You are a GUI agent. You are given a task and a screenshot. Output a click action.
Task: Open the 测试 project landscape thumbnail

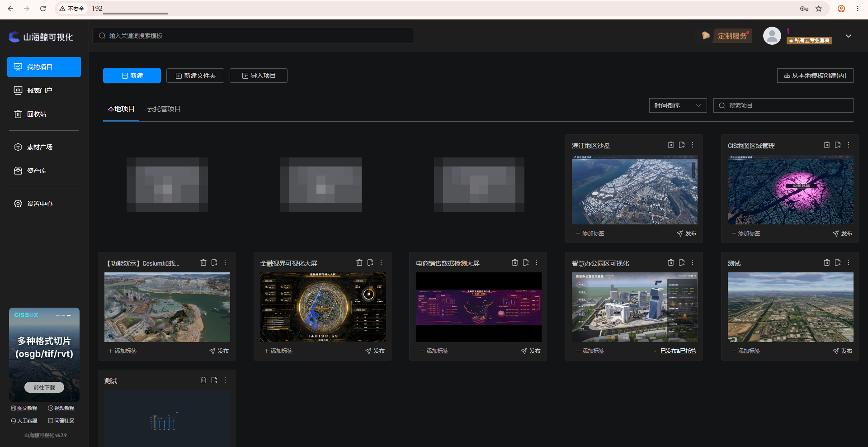[791, 307]
